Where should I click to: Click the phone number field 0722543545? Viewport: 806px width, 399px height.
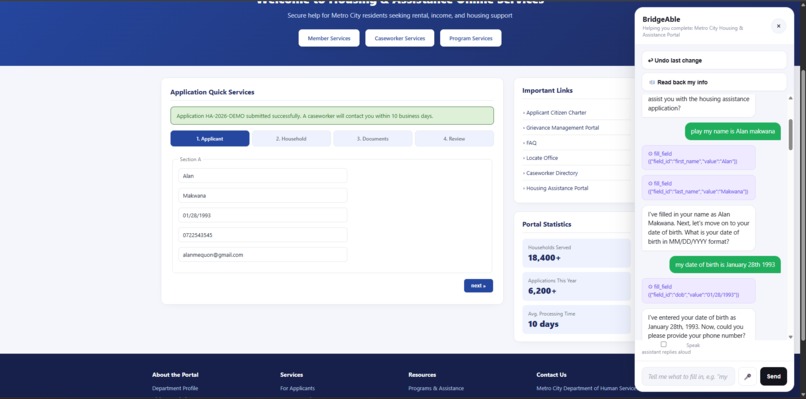pyautogui.click(x=263, y=235)
